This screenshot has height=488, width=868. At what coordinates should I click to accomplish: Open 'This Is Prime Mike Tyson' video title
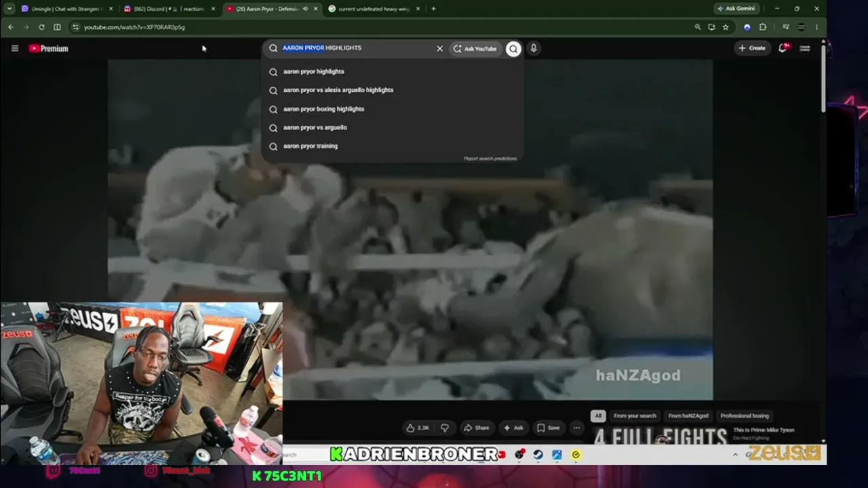click(x=764, y=430)
